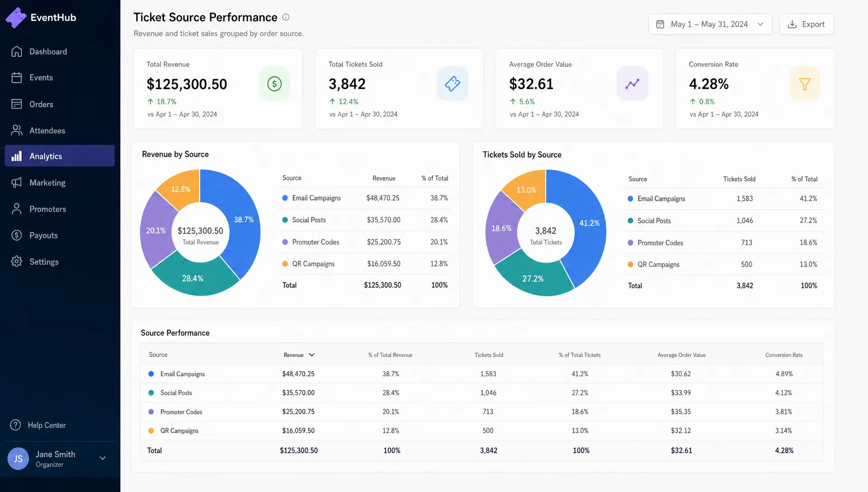Click the trend line icon on Average Order Value card

point(632,84)
